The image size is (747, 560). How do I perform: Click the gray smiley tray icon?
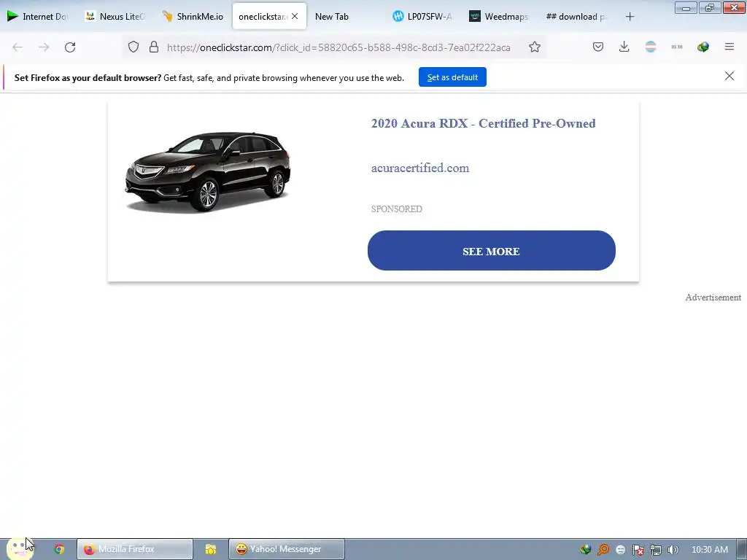620,550
